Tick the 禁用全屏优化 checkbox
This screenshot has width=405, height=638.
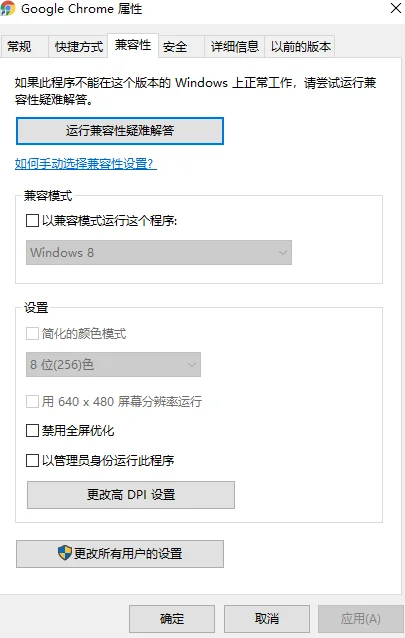tap(32, 430)
